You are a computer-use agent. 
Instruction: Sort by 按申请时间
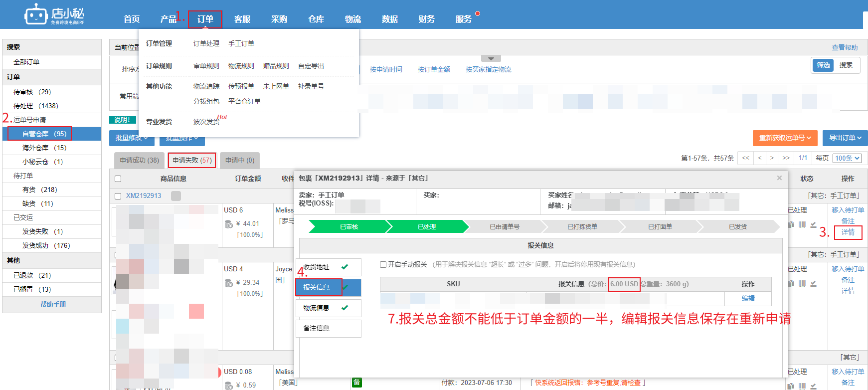pos(386,69)
